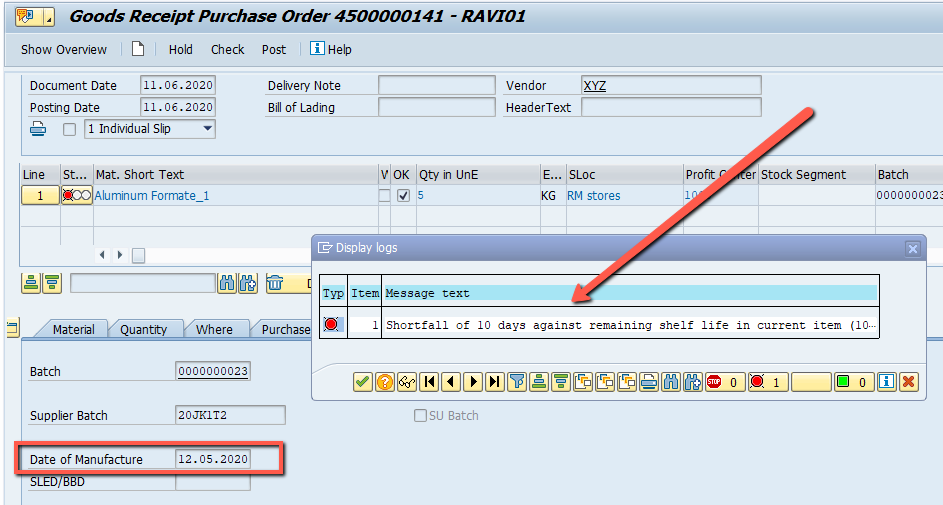Image resolution: width=943 pixels, height=505 pixels.
Task: Click the printer icon under Posting Date
Action: 38,129
